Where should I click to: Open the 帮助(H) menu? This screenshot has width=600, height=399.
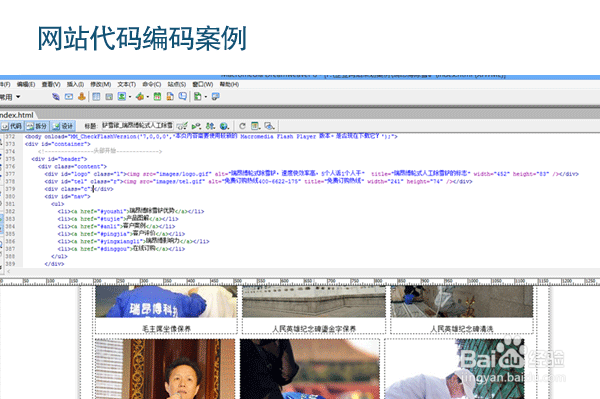[x=229, y=84]
